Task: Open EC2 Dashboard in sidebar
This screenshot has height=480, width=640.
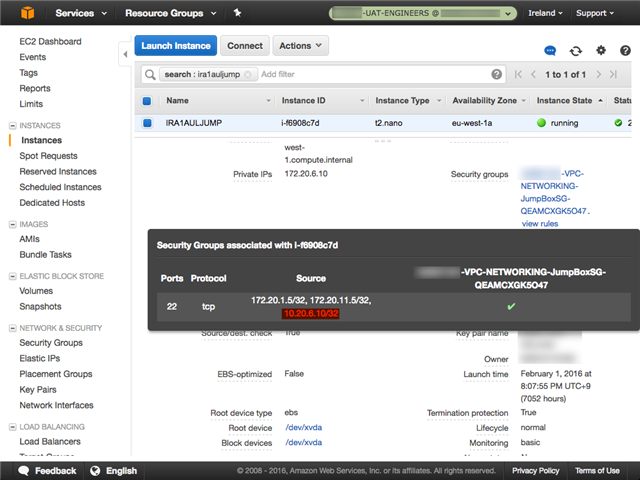Action: (x=50, y=42)
